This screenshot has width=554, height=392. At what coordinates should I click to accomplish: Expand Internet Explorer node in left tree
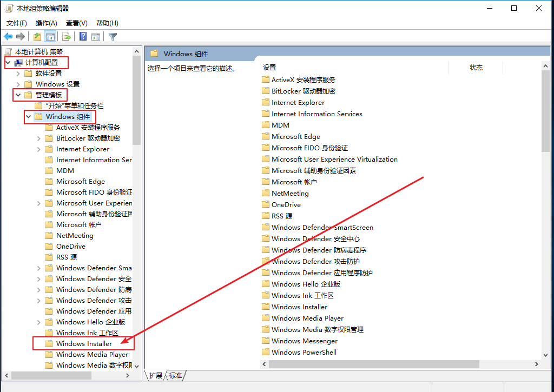pos(39,149)
